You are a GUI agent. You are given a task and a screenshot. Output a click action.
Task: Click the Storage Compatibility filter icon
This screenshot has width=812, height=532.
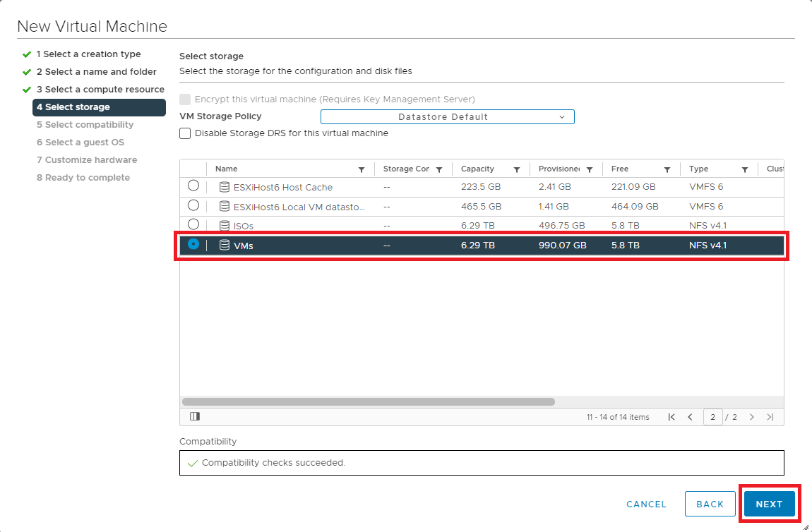[x=439, y=170]
